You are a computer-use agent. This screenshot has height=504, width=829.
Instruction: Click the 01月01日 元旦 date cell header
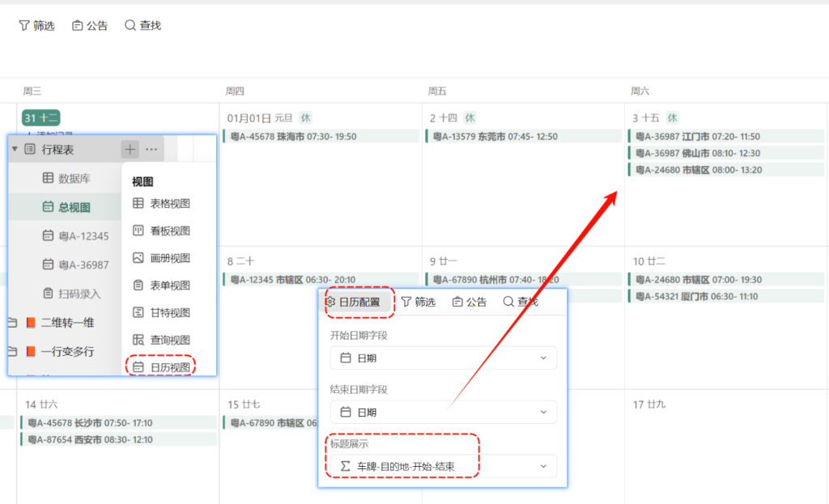point(260,118)
